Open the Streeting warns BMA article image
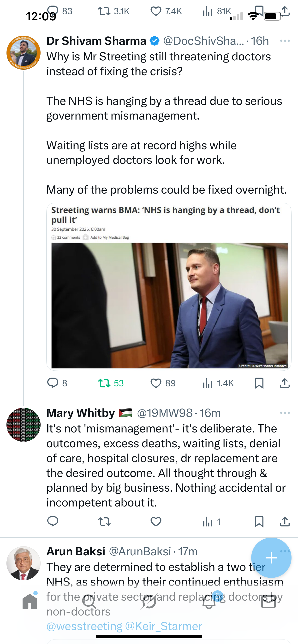 point(170,305)
